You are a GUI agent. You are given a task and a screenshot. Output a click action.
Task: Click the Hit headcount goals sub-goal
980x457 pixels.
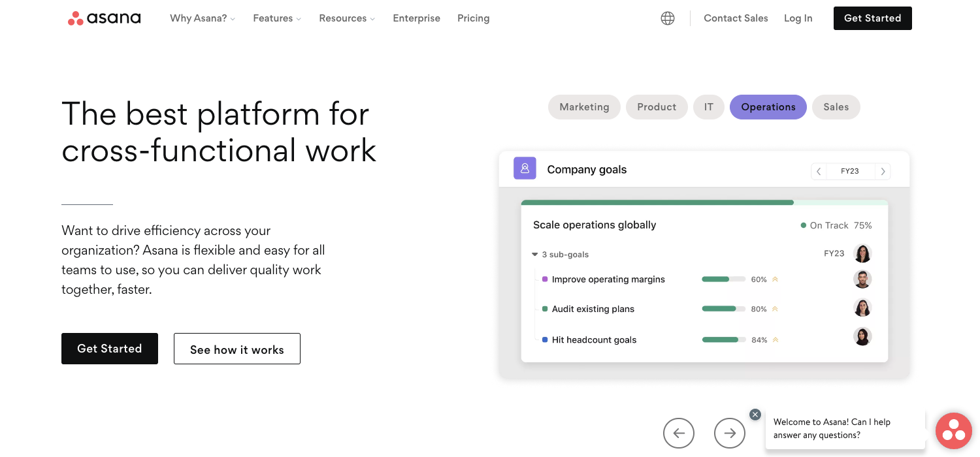point(594,339)
